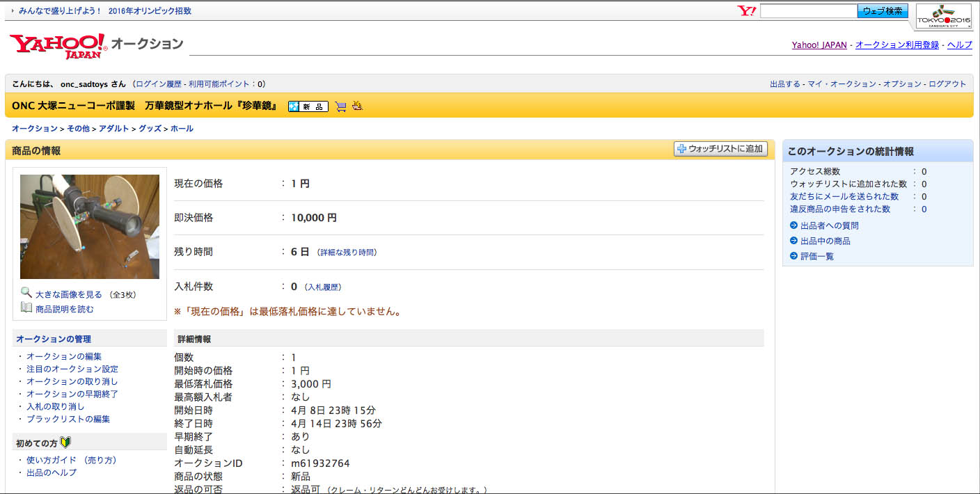Open 出品中の商品 link

(825, 241)
